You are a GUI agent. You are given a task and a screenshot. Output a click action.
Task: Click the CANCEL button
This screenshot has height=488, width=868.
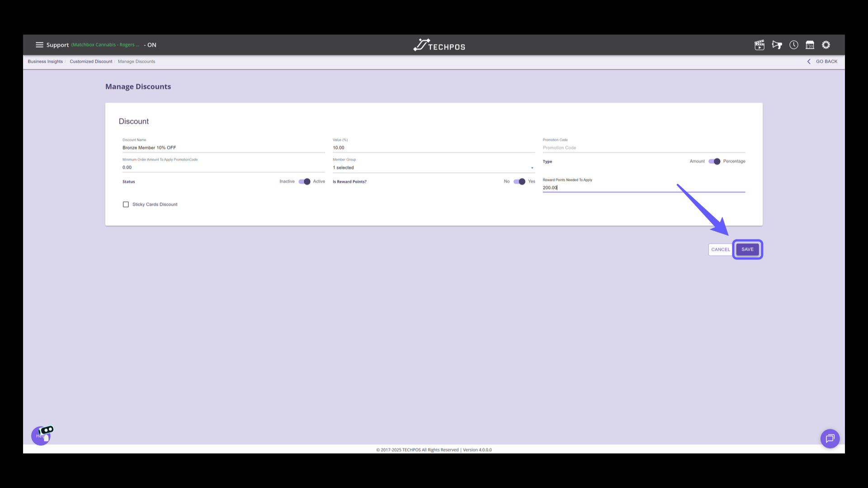[x=720, y=249]
